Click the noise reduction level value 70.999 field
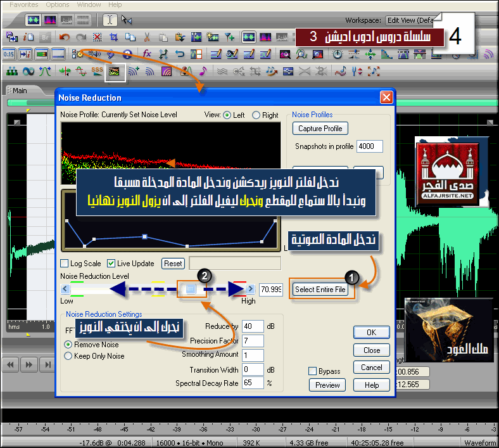Screen dimensions: 499x448 pos(271,289)
